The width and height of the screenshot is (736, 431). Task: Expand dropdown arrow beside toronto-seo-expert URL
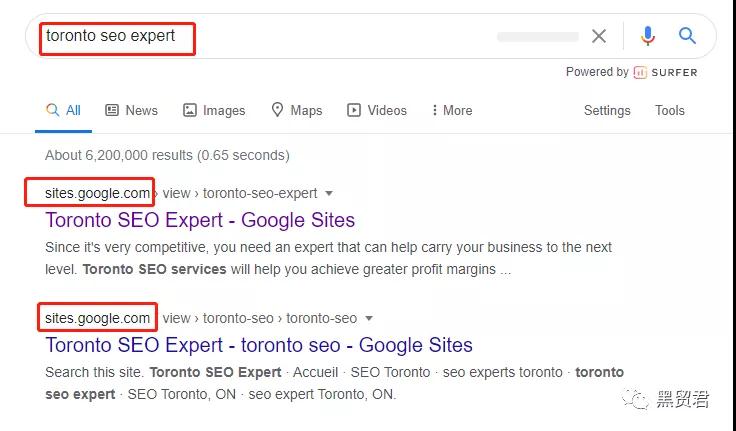tap(329, 193)
